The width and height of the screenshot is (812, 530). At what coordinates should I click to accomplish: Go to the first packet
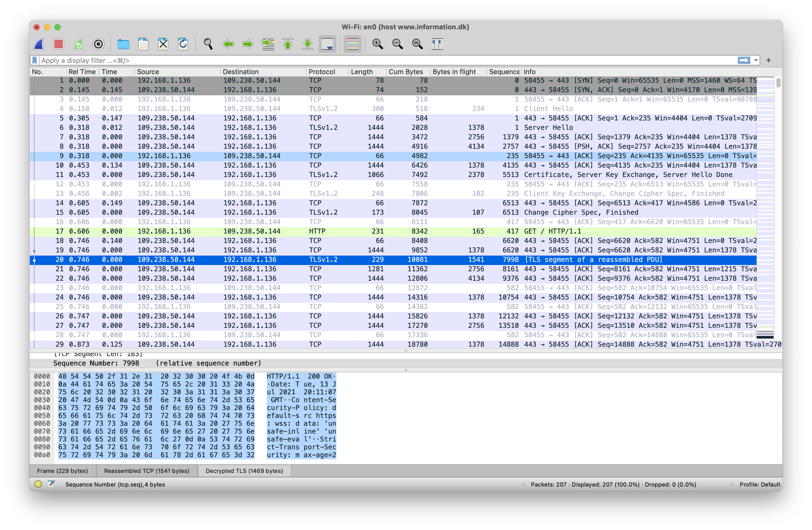(288, 44)
